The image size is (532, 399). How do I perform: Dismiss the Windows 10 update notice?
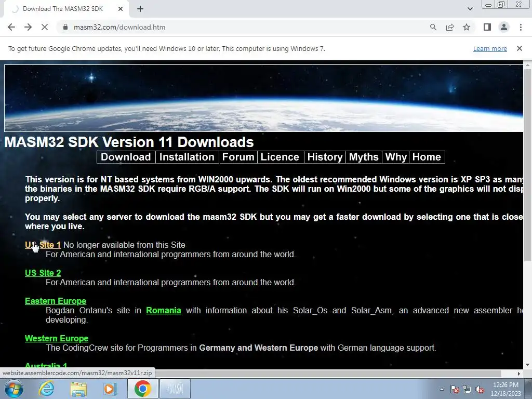coord(519,48)
